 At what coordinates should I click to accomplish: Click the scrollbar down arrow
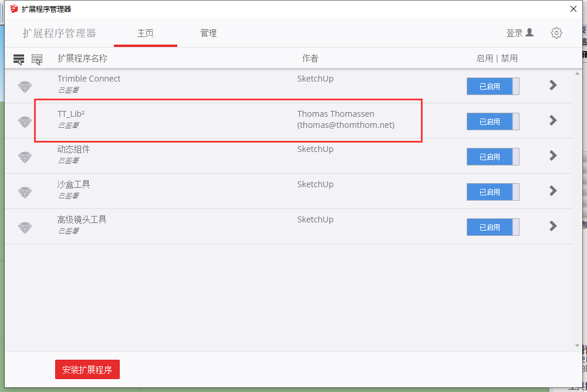pos(577,346)
